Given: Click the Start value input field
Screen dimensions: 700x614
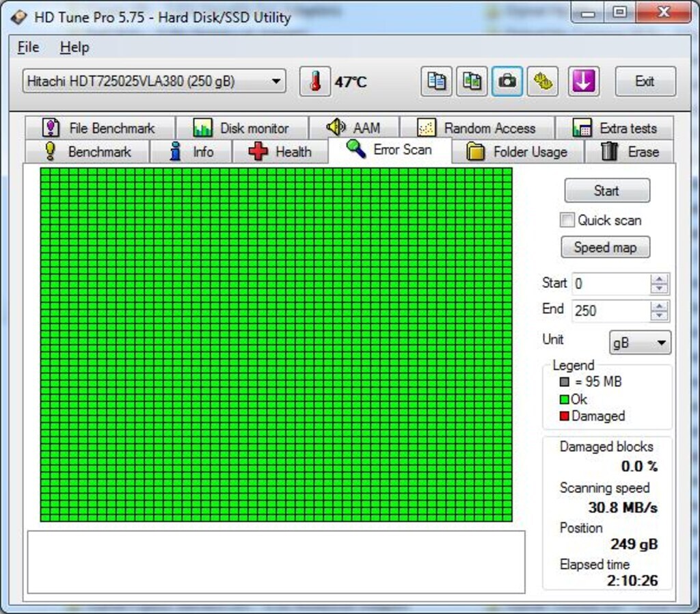Looking at the screenshot, I should click(610, 284).
